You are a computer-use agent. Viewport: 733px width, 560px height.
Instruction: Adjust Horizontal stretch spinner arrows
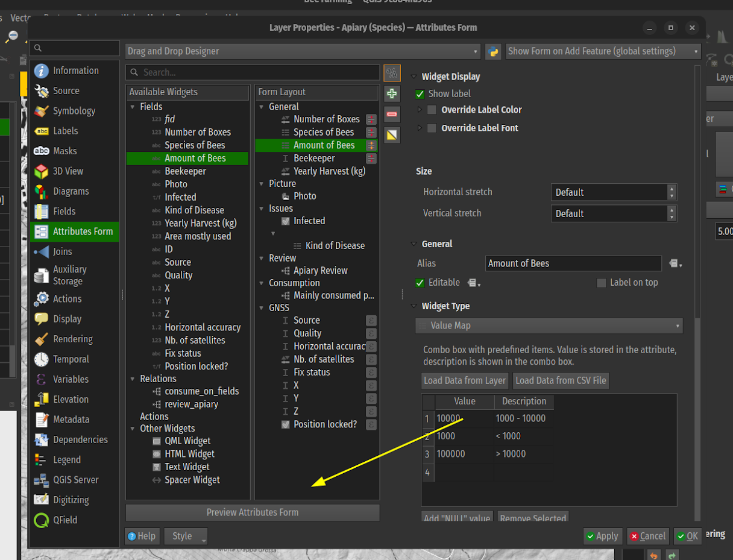point(672,192)
